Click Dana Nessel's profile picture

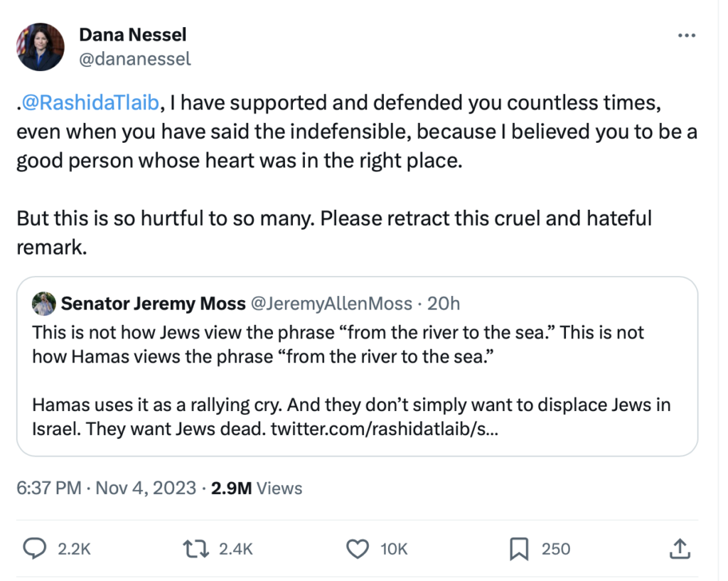point(41,47)
